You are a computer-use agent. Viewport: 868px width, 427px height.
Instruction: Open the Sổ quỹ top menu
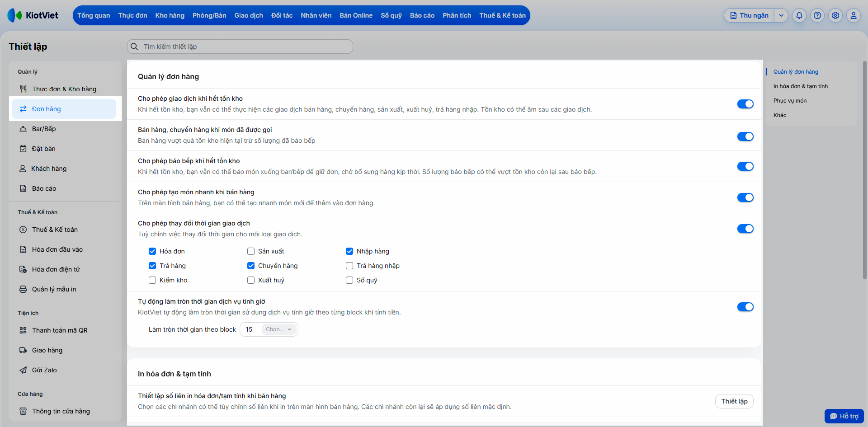[x=392, y=15]
